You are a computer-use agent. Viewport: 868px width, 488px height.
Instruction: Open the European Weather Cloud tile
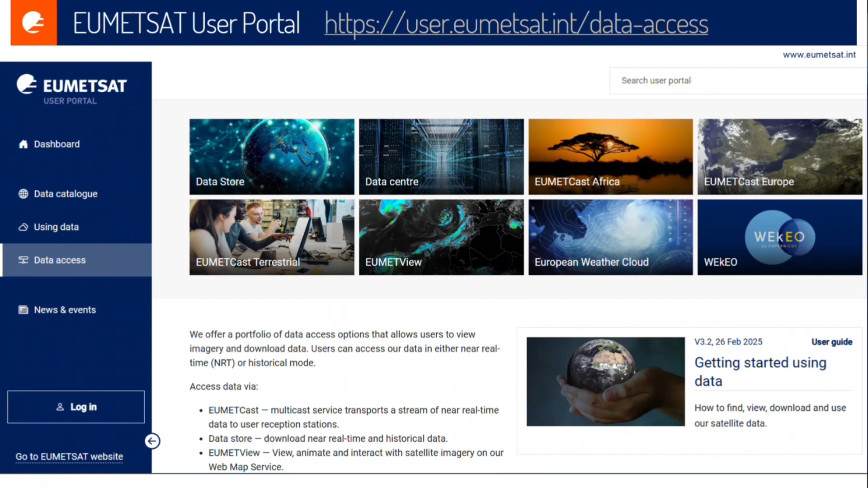(610, 237)
